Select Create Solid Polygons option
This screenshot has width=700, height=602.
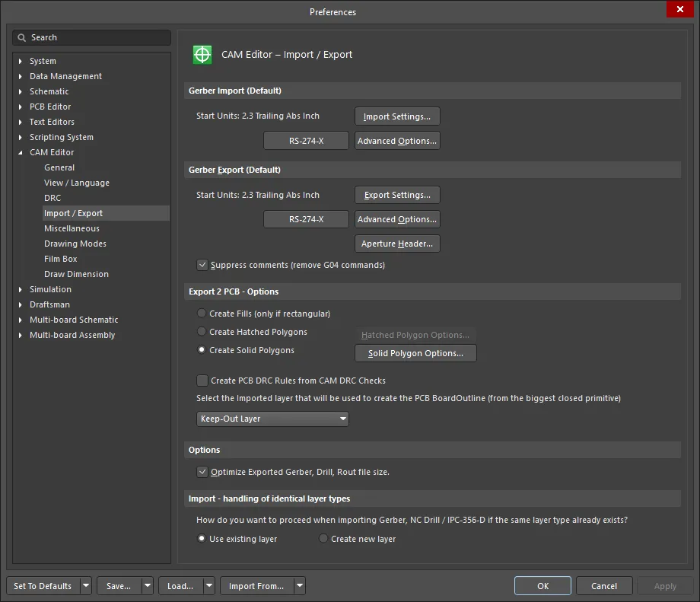(x=202, y=349)
